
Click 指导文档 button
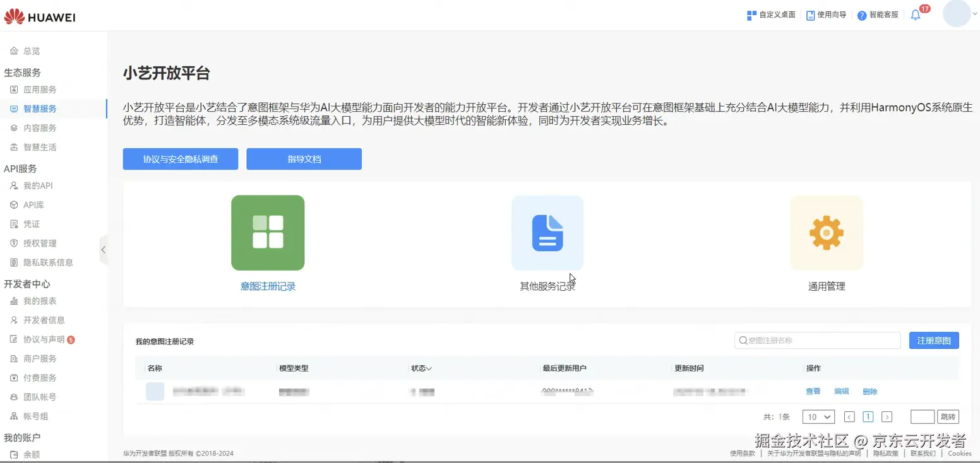pos(304,159)
